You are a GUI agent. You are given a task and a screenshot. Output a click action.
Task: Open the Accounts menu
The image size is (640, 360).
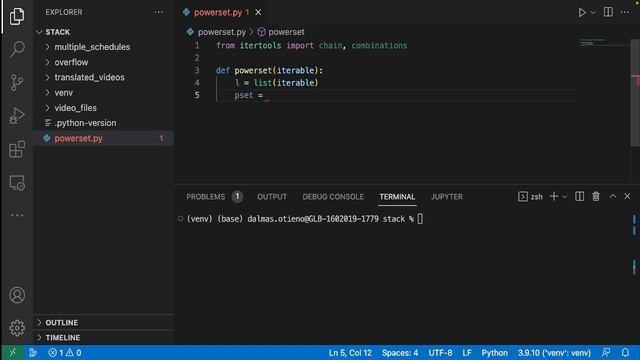17,295
